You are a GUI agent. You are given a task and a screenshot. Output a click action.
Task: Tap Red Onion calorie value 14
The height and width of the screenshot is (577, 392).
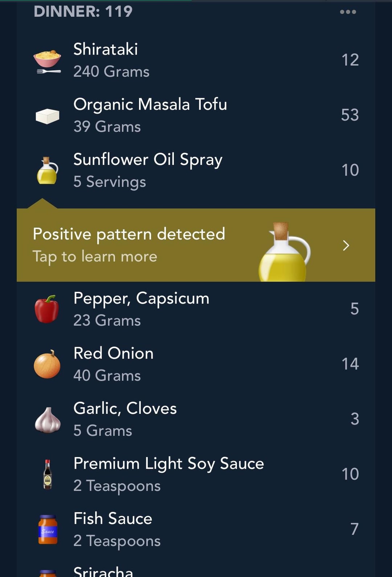350,364
